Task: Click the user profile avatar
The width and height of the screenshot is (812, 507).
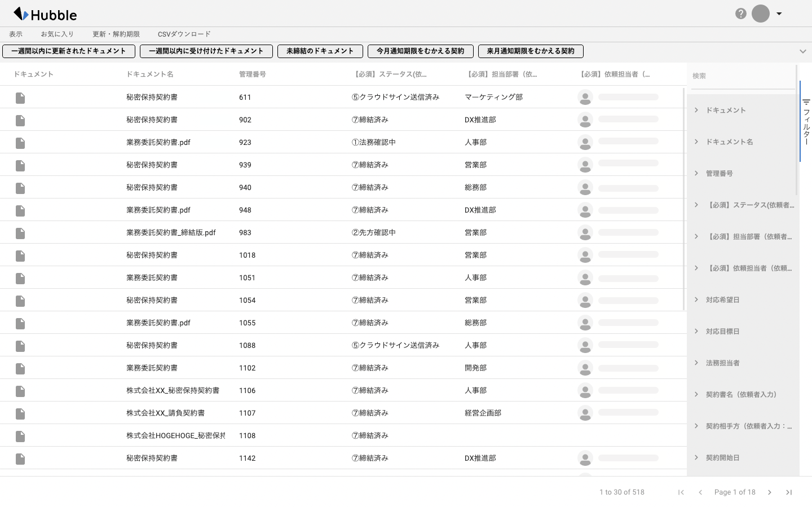Action: pyautogui.click(x=760, y=14)
